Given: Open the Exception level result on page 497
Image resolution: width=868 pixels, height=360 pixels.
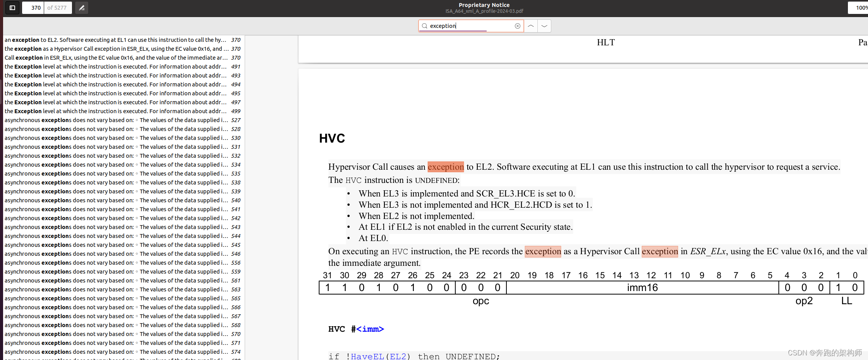Looking at the screenshot, I should [x=123, y=102].
